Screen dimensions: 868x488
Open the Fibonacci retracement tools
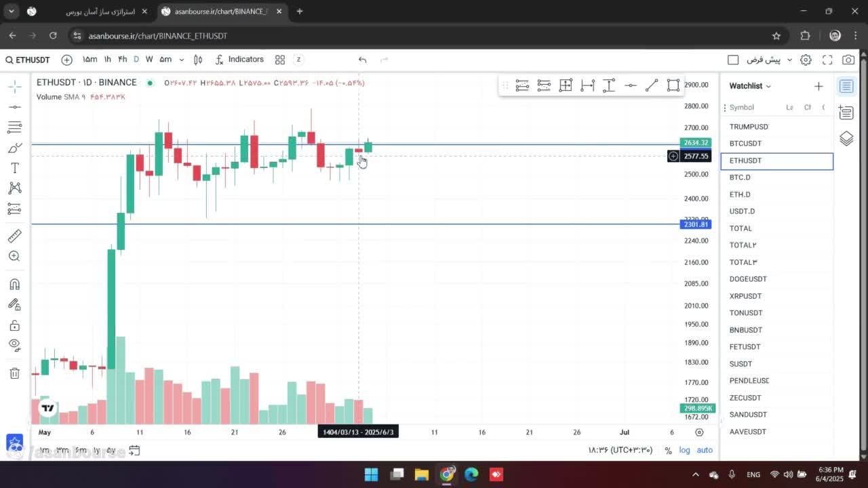(x=14, y=127)
